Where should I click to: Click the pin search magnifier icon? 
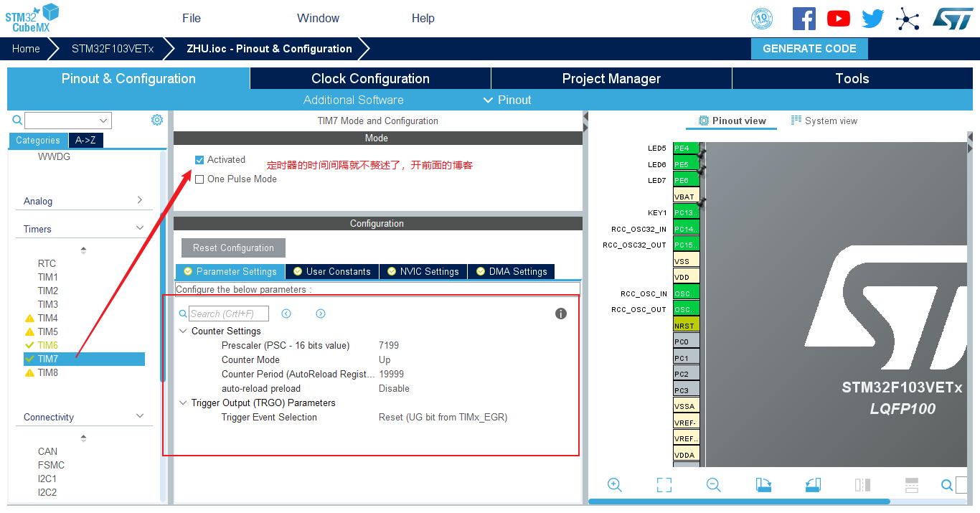947,485
